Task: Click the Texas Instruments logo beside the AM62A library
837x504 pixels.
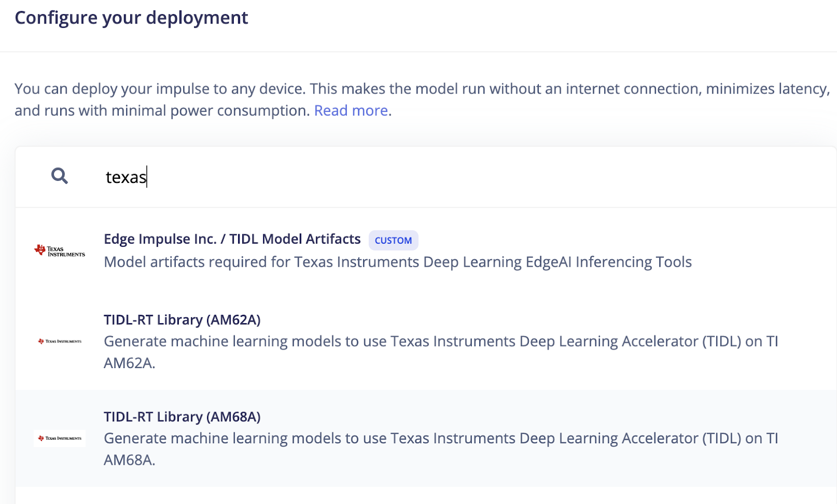Action: [60, 341]
